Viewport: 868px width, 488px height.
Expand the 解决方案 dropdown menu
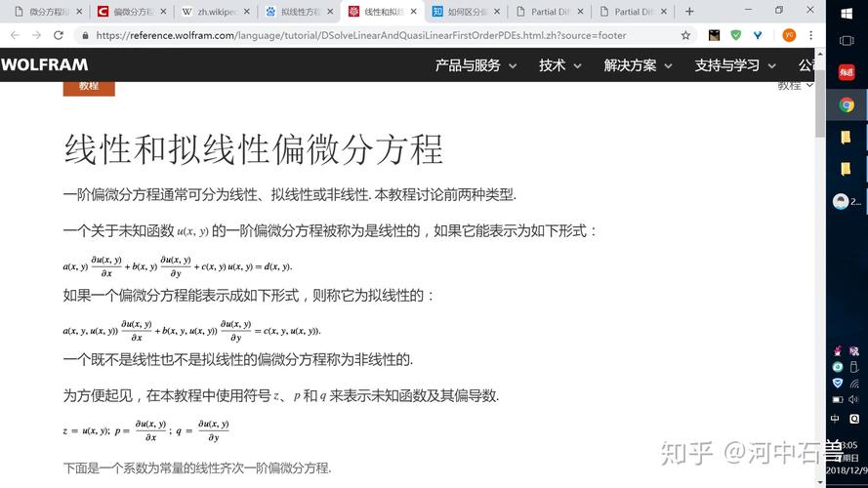[x=638, y=65]
